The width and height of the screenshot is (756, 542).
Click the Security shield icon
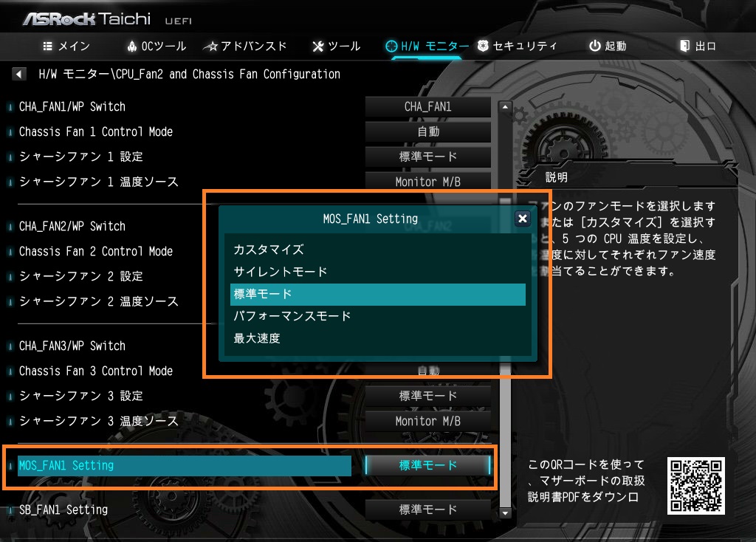(x=483, y=46)
